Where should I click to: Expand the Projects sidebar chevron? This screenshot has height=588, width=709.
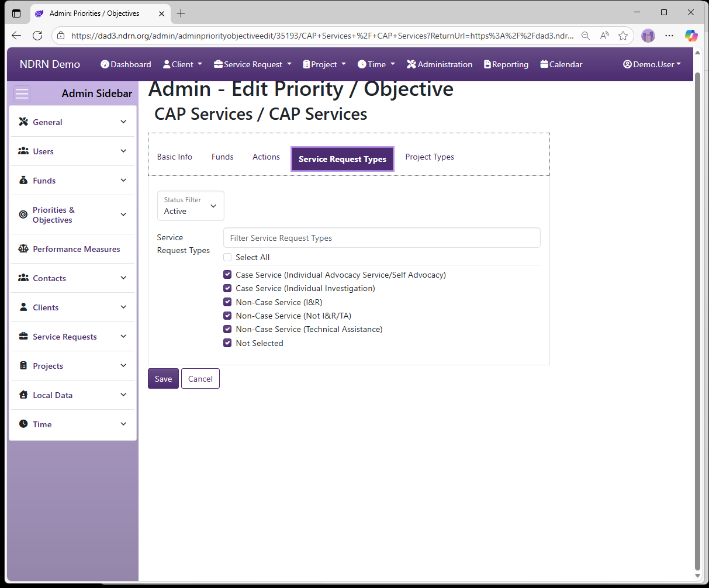point(123,365)
